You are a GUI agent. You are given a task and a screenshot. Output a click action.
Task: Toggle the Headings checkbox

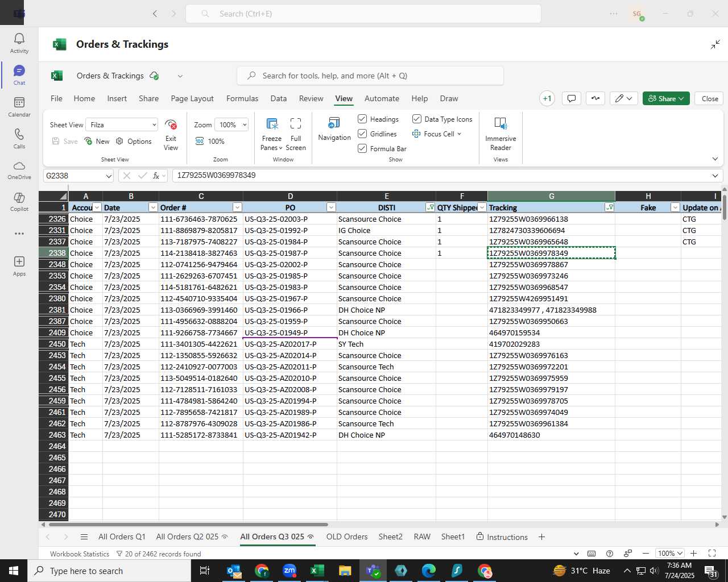pyautogui.click(x=362, y=119)
